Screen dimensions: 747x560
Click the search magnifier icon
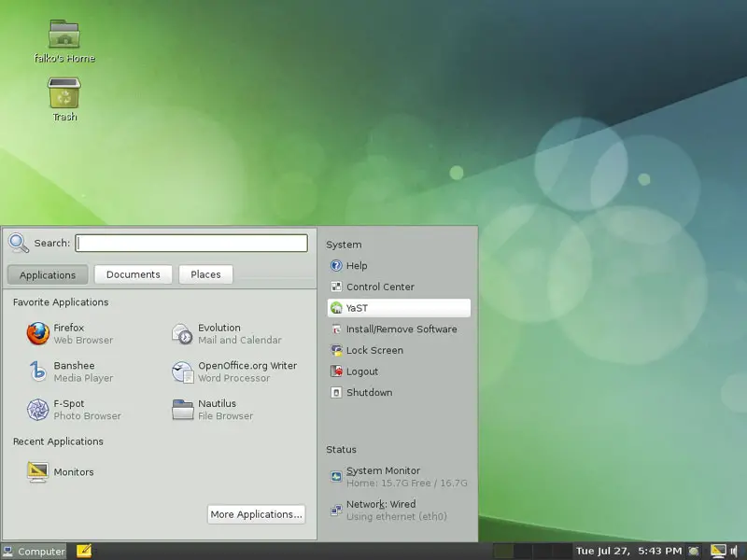click(18, 243)
